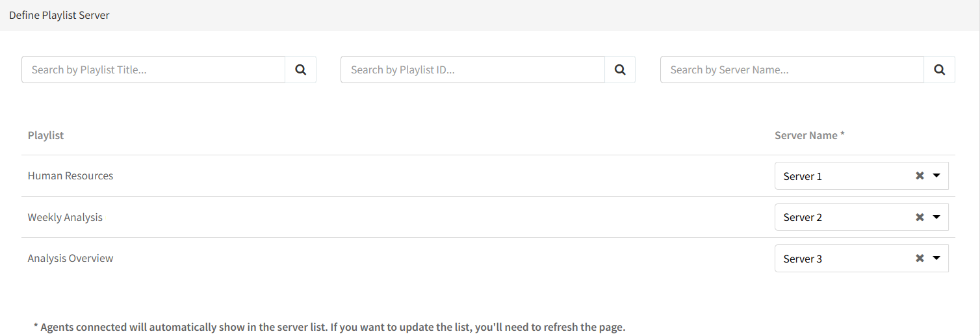This screenshot has width=980, height=336.
Task: Click search icon for Server Name
Action: click(x=939, y=70)
